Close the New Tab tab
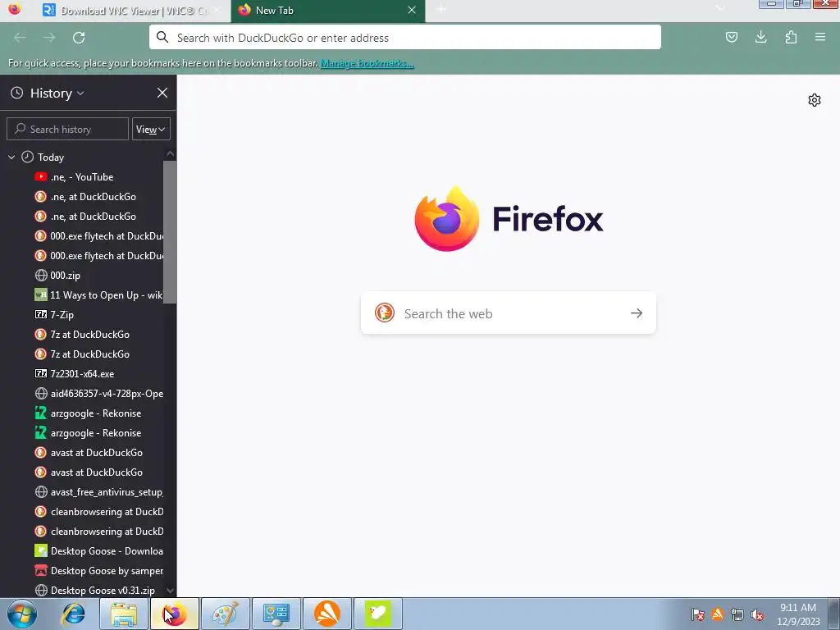This screenshot has height=630, width=840. click(x=412, y=10)
